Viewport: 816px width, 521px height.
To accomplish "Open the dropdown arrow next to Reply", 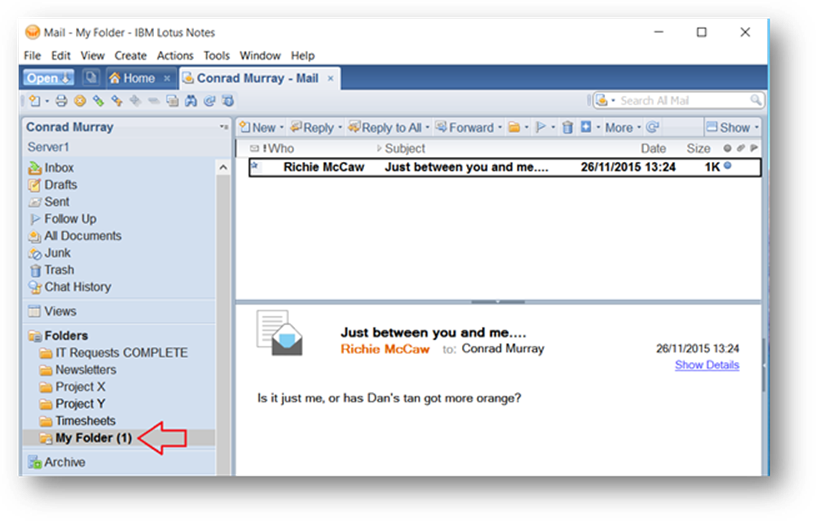I will 340,128.
